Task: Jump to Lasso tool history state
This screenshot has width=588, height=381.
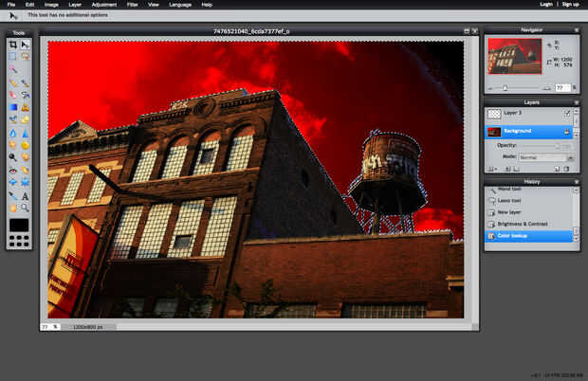Action: click(529, 201)
